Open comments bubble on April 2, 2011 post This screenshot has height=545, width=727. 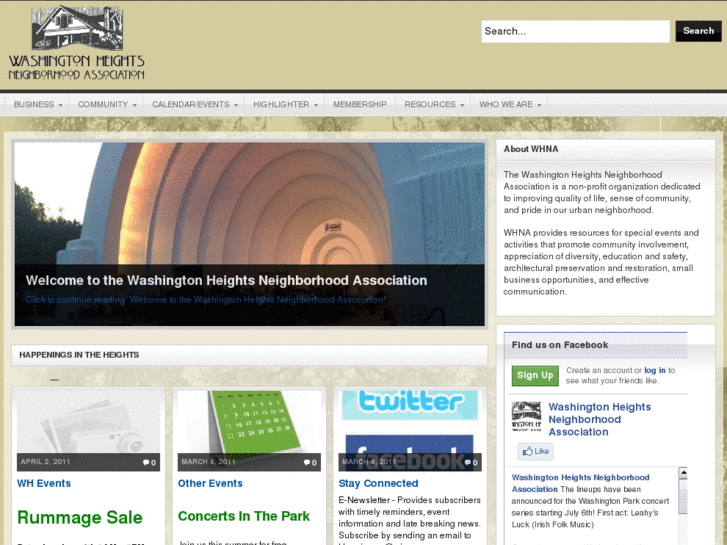pos(149,462)
